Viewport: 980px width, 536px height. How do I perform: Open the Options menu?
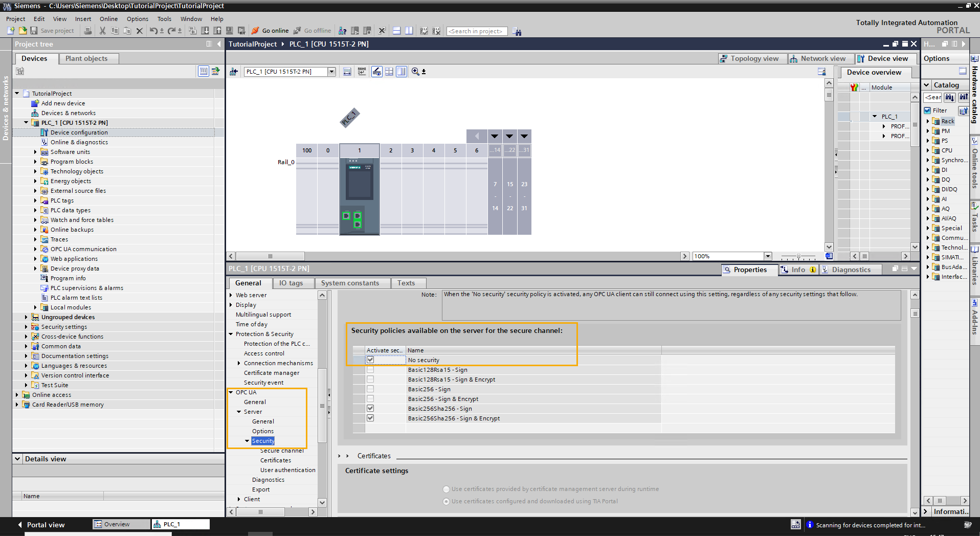pyautogui.click(x=137, y=19)
